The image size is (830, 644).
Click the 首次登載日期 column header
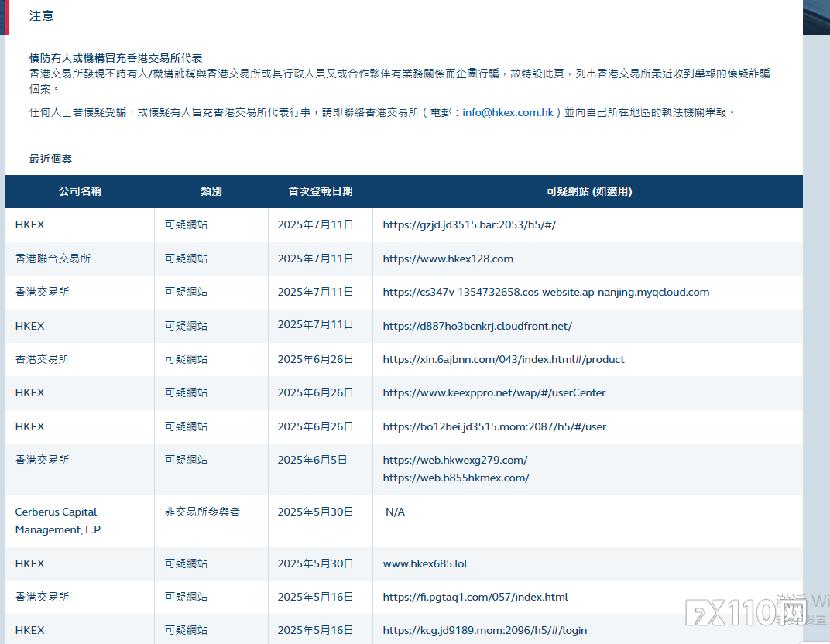(x=321, y=191)
